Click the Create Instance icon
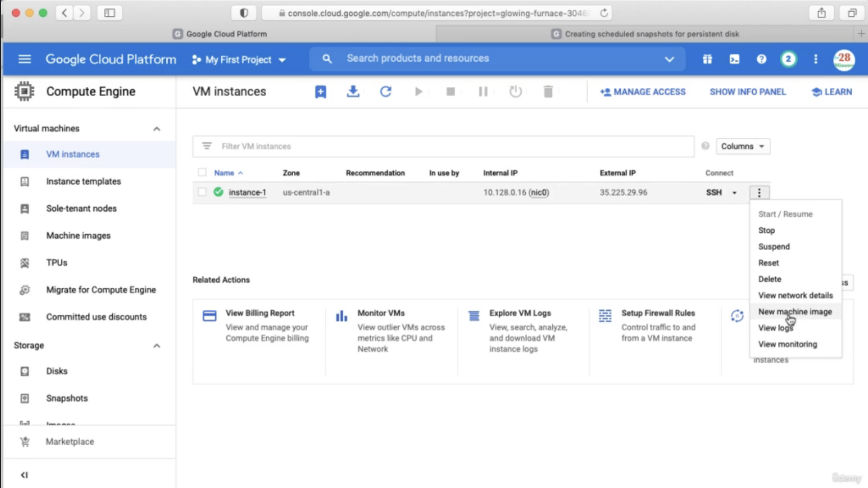 (320, 92)
